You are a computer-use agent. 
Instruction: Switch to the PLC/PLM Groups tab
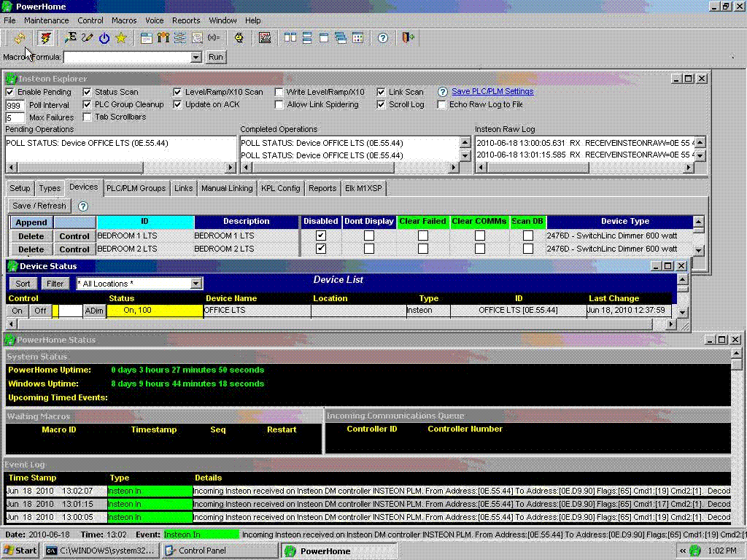pos(136,189)
